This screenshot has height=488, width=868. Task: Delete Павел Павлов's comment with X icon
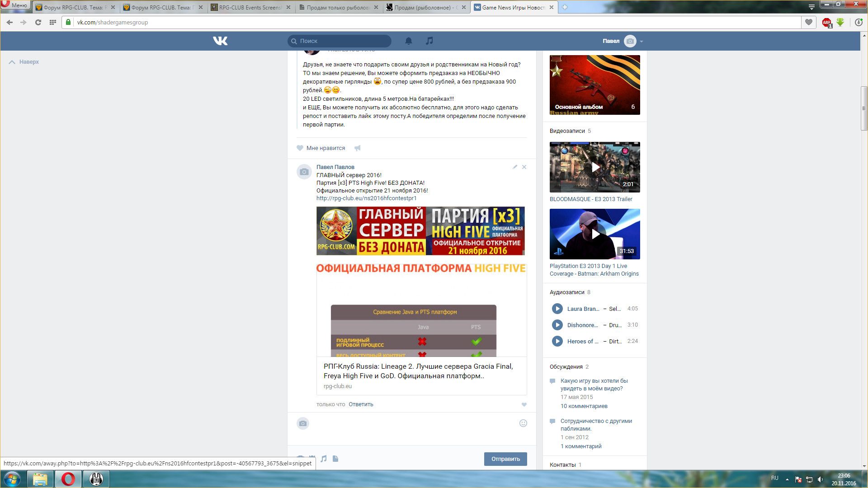click(524, 167)
